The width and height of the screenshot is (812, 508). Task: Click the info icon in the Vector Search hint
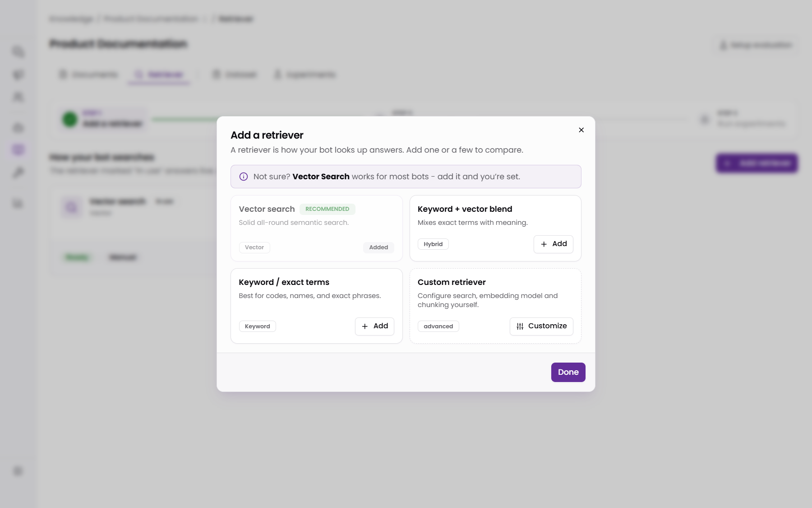tap(244, 177)
